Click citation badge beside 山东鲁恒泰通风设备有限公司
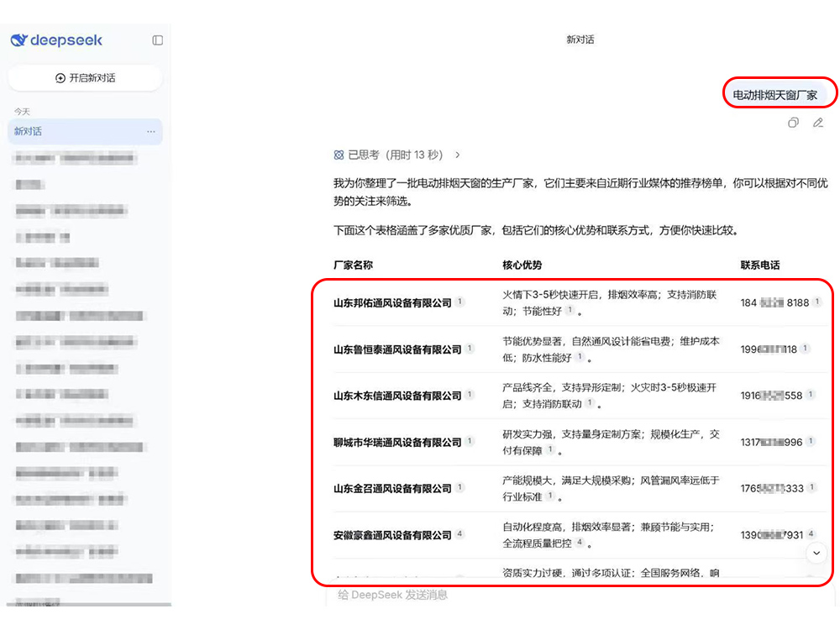The image size is (840, 630). click(470, 349)
